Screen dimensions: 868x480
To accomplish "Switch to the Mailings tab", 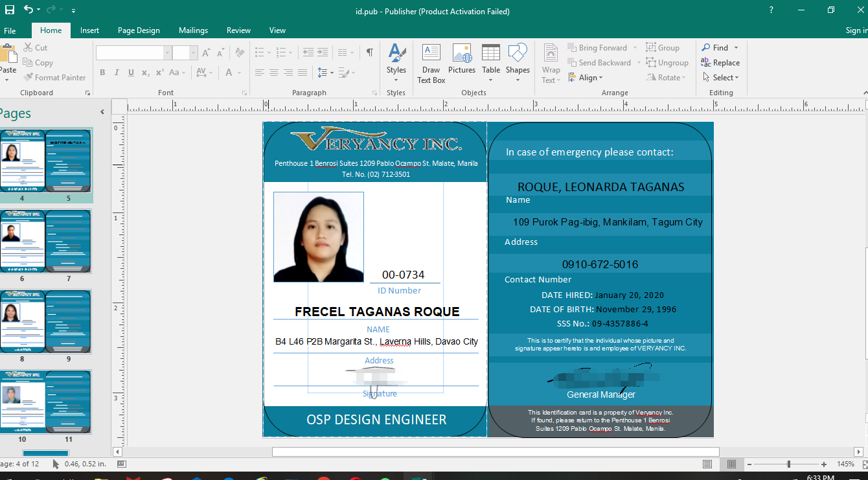I will coord(193,30).
